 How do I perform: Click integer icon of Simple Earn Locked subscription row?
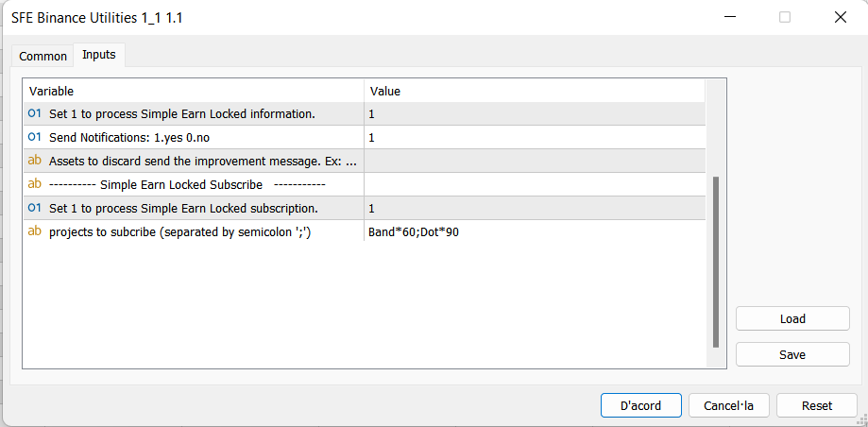[35, 208]
